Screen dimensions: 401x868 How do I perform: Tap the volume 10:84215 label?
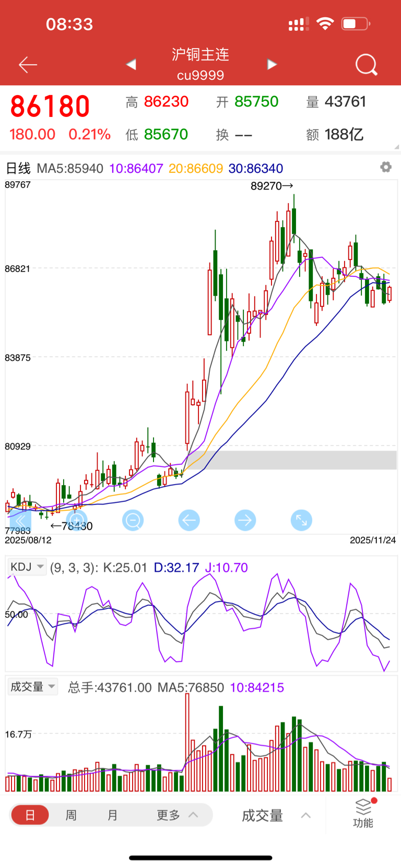257,687
